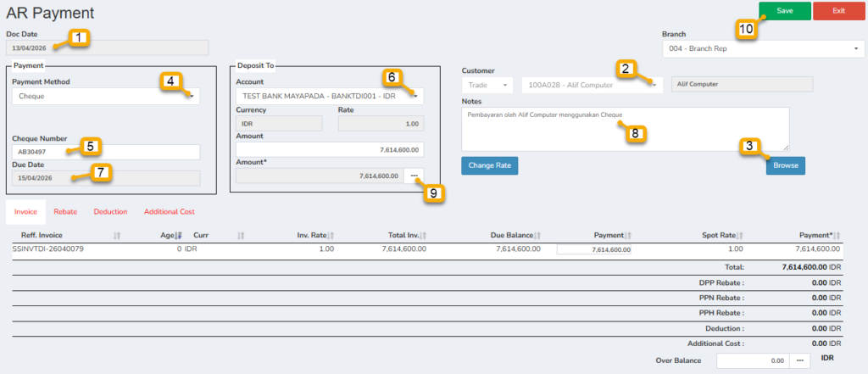Sort by Spot Rate column
Image resolution: width=868 pixels, height=374 pixels.
[x=740, y=235]
